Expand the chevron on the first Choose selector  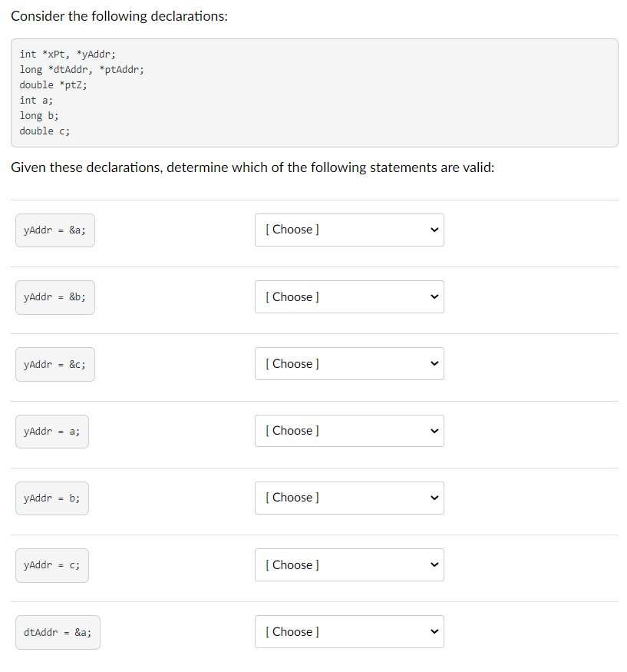[434, 230]
